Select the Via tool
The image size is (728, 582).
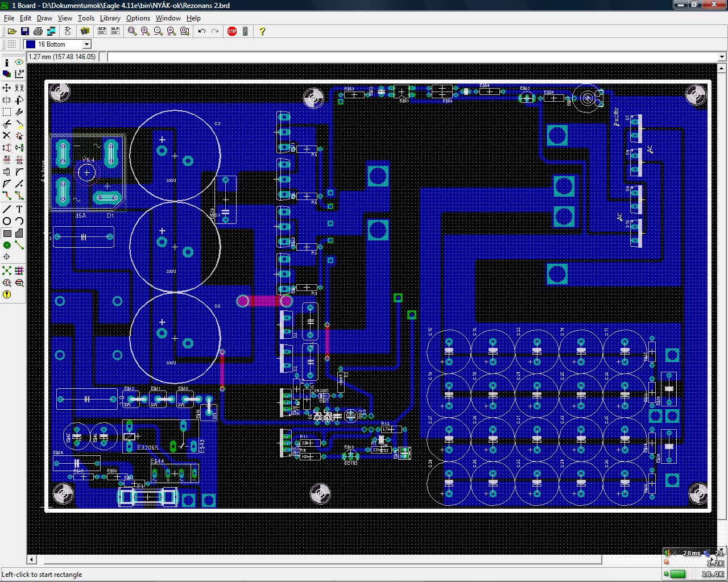coord(7,246)
